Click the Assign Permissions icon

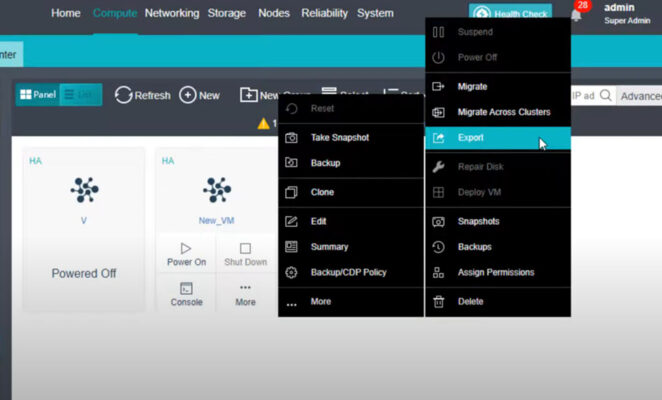pos(438,272)
